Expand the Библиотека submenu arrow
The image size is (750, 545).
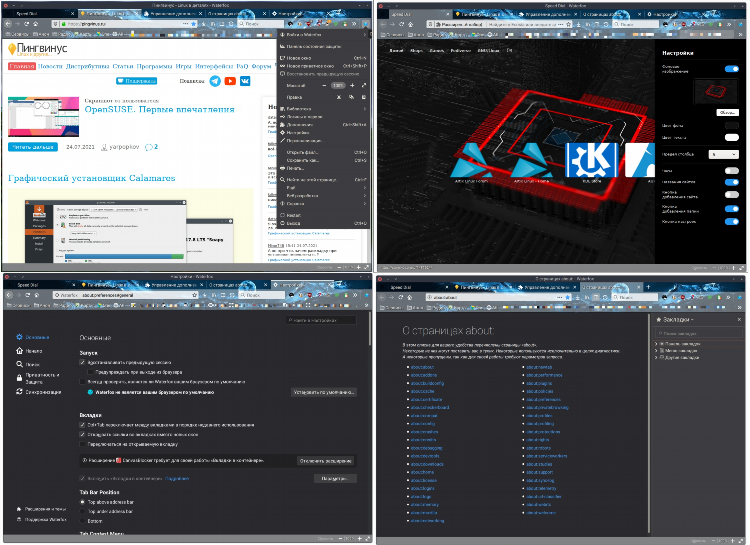coord(364,109)
